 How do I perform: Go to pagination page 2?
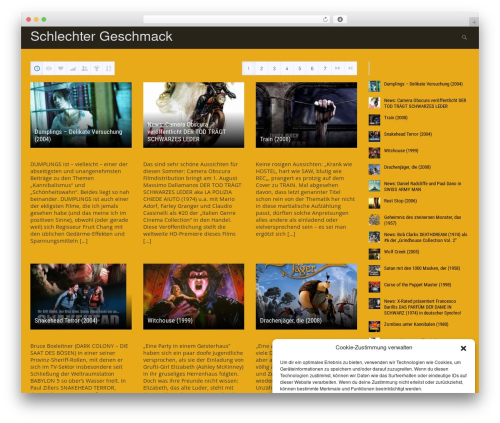point(261,68)
